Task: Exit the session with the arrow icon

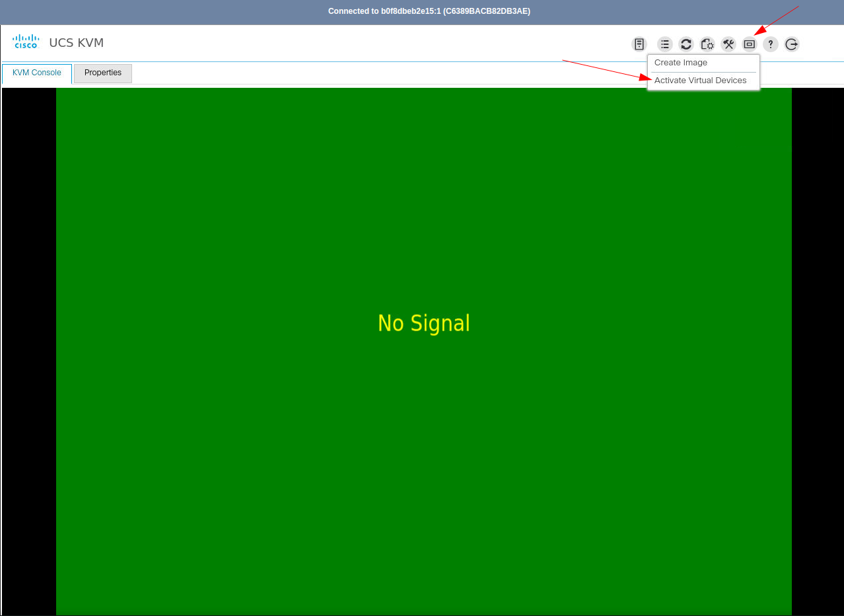Action: point(791,44)
